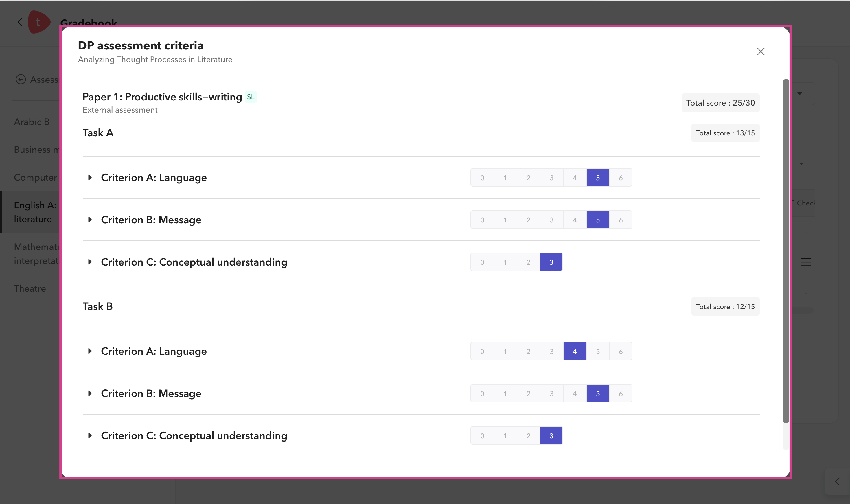
Task: Click the 'Task B' section heading
Action: click(x=97, y=306)
